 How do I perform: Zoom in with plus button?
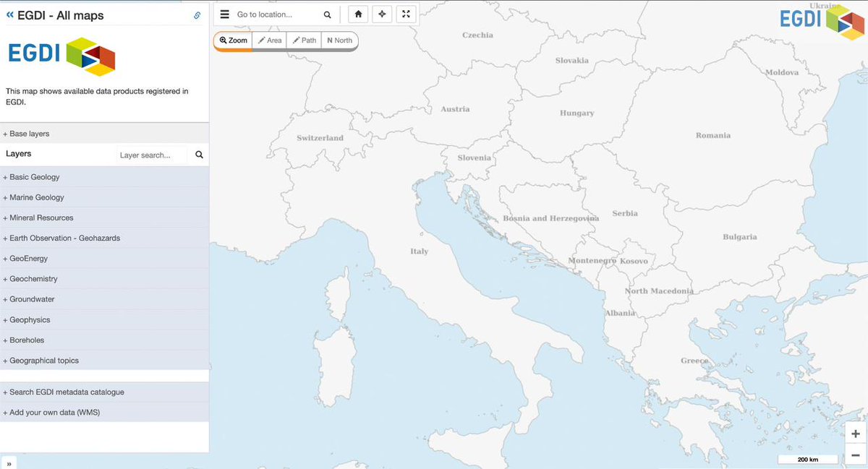856,434
